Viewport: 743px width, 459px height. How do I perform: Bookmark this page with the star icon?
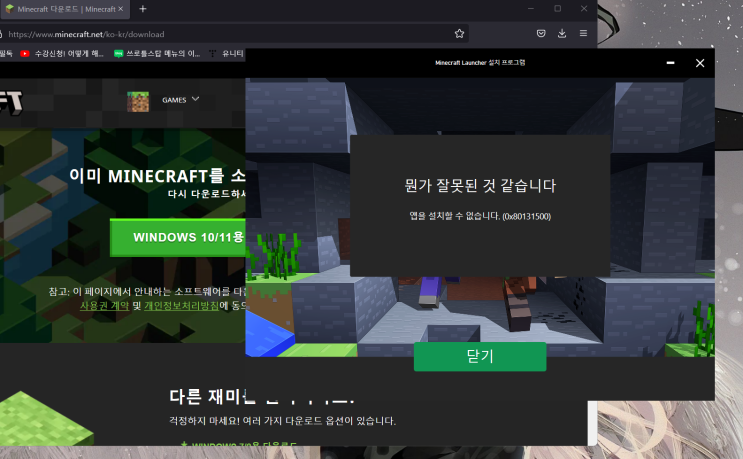click(459, 34)
